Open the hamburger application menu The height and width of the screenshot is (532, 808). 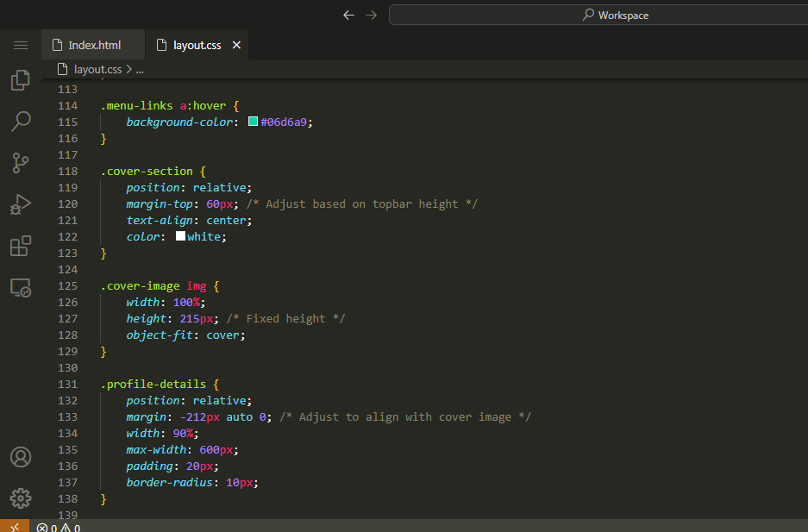[x=21, y=46]
